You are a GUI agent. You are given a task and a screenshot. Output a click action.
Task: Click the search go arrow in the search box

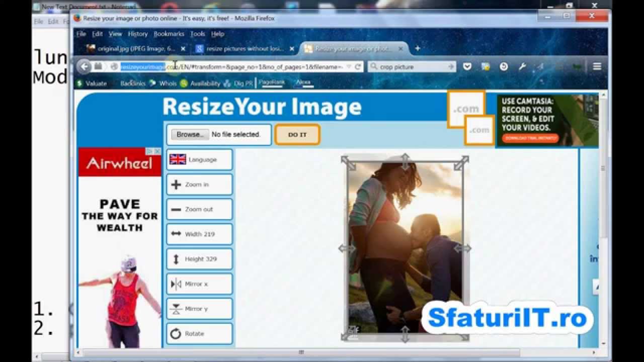pyautogui.click(x=450, y=66)
